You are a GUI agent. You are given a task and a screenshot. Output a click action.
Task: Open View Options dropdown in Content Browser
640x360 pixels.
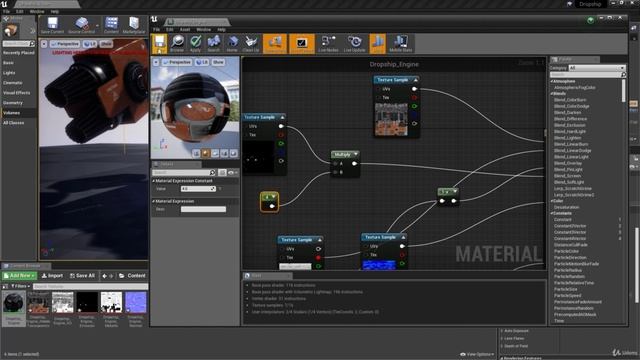point(477,354)
